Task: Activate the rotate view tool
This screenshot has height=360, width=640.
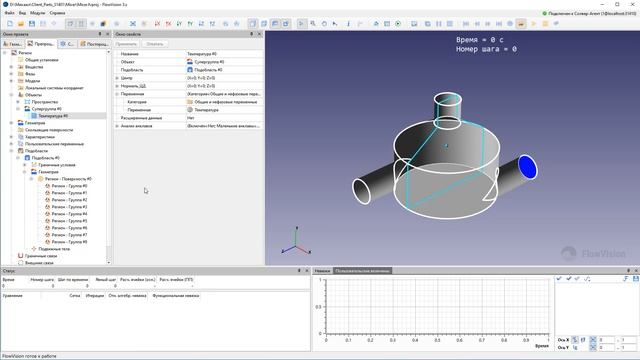Action: pyautogui.click(x=324, y=24)
